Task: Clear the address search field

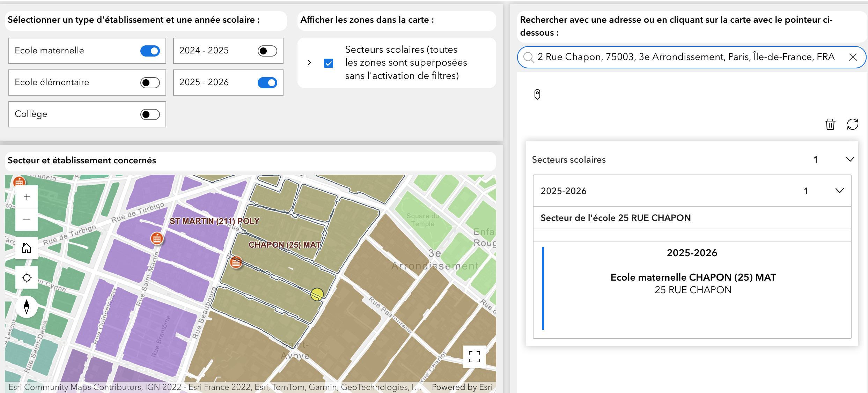Action: tap(853, 57)
